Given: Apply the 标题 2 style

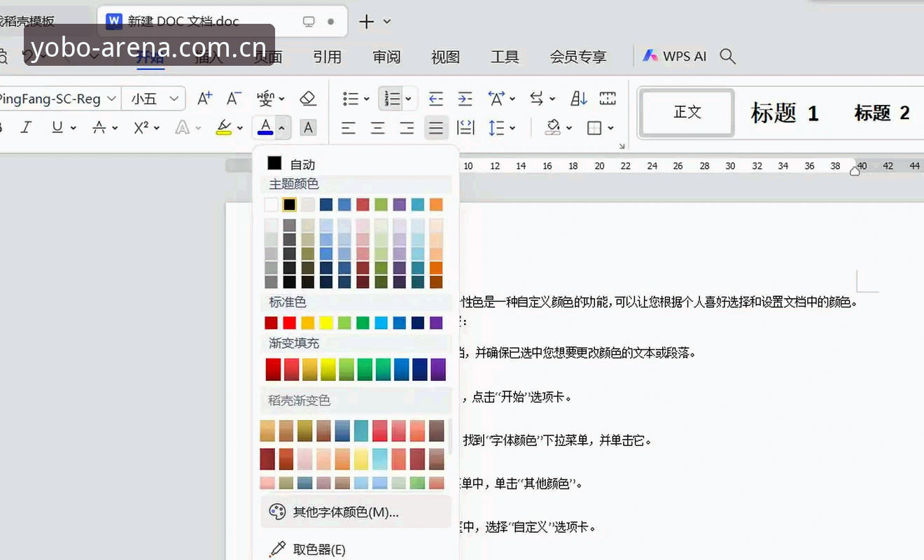Looking at the screenshot, I should coord(881,113).
